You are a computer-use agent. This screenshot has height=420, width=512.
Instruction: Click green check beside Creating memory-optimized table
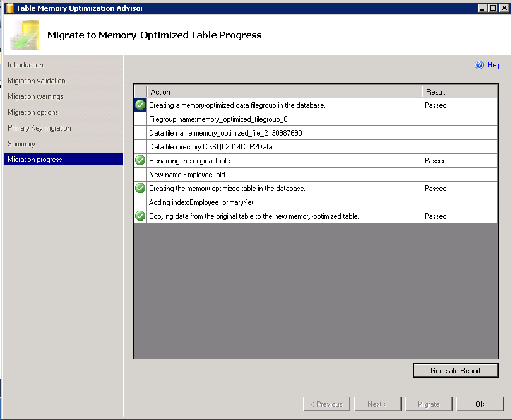(x=140, y=189)
